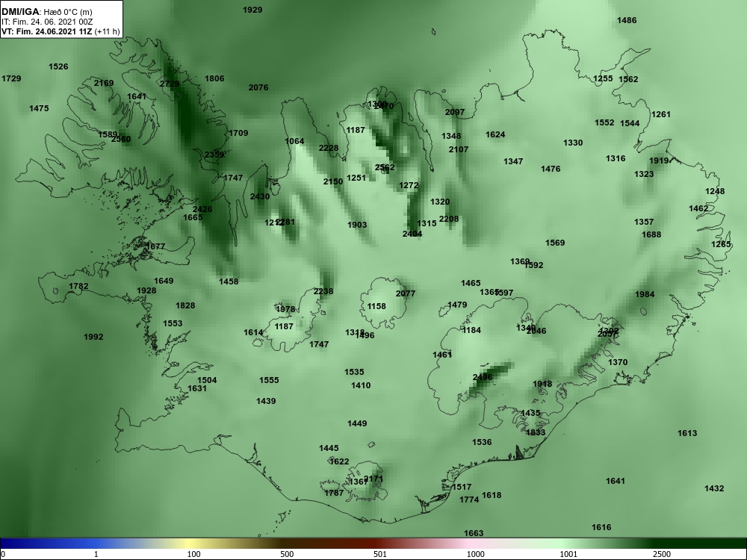This screenshot has height=560, width=747.
Task: Click the map value 1919
Action: pos(659,161)
